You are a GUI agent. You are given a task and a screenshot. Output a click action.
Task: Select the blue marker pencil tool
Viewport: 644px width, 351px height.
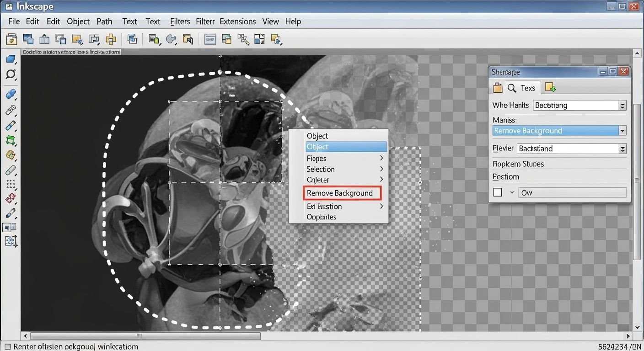[x=11, y=125]
